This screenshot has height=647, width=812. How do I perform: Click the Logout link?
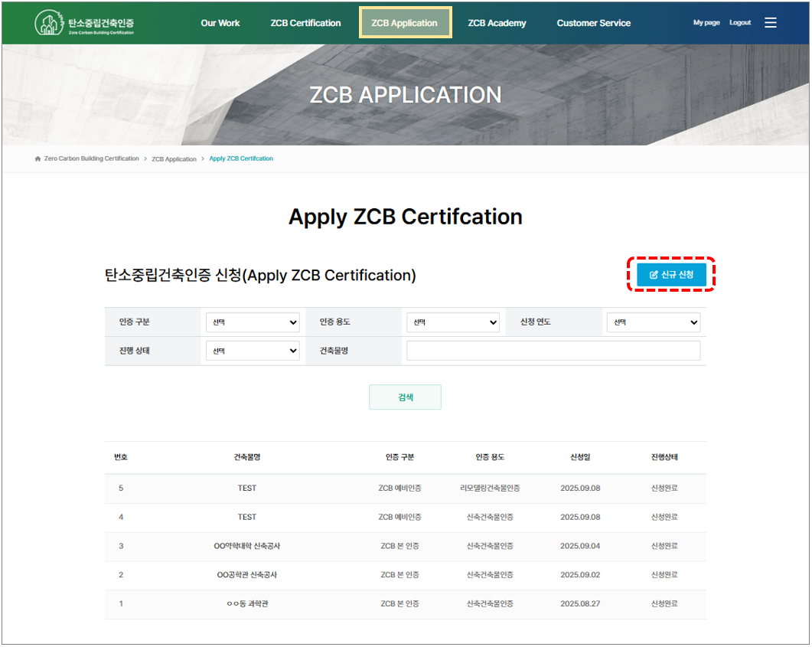click(x=740, y=23)
